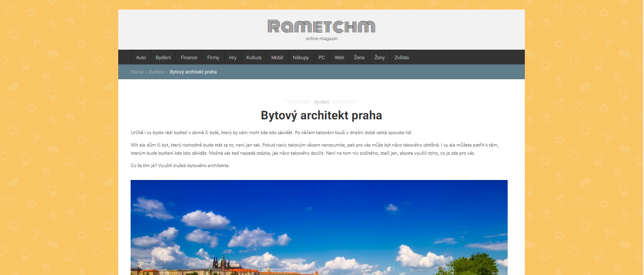Go to the Nákupy section
The image size is (644, 275).
pos(301,57)
